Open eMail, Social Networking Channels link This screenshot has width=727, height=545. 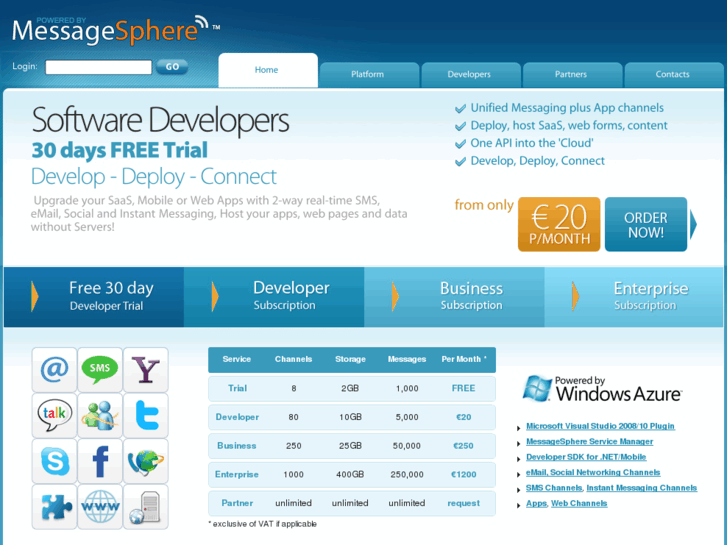pos(593,472)
